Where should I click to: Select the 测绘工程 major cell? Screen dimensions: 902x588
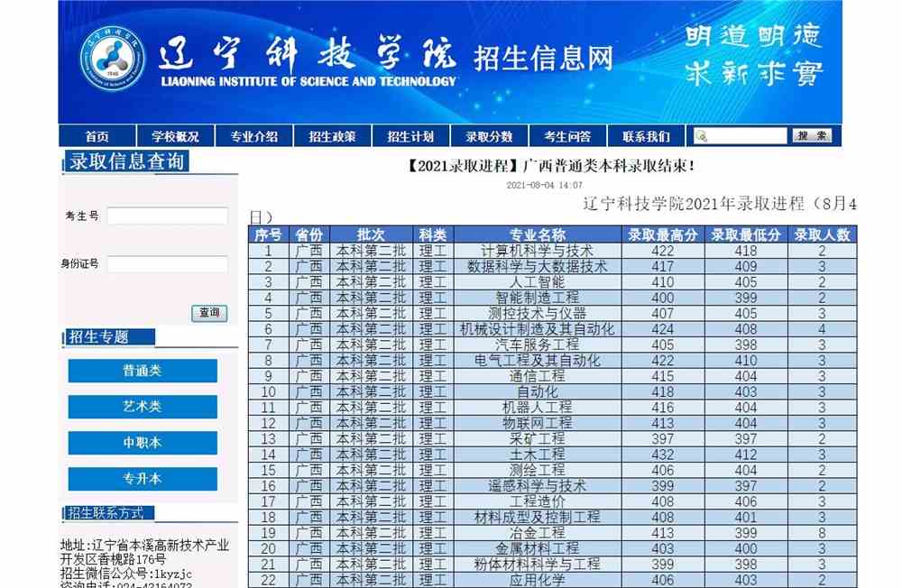[538, 470]
